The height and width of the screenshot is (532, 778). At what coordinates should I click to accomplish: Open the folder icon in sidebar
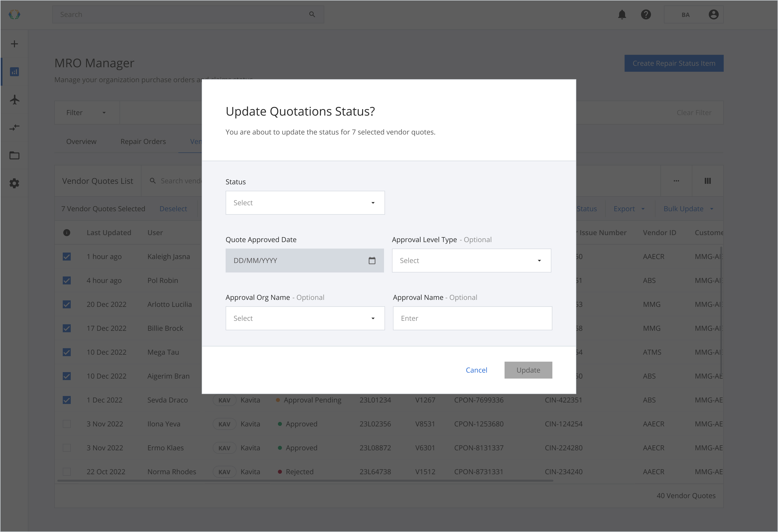14,155
